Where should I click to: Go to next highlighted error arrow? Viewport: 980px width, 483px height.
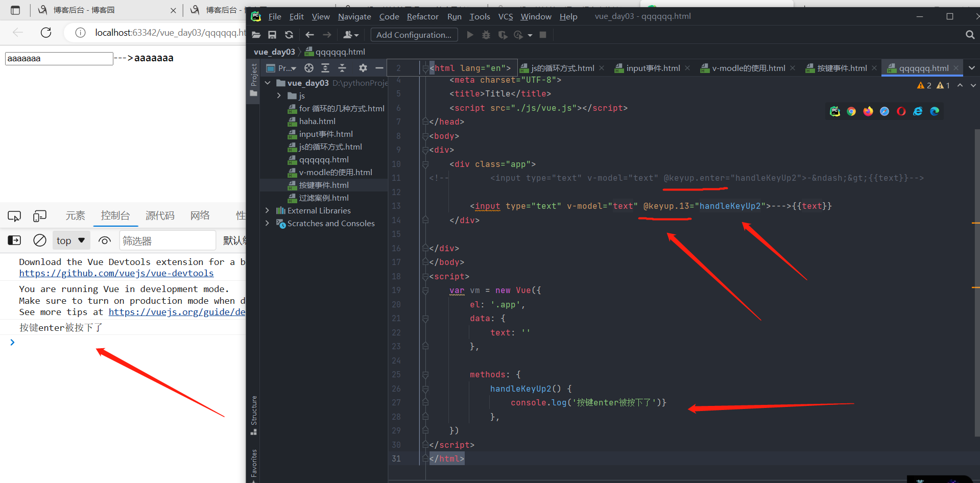click(x=973, y=85)
